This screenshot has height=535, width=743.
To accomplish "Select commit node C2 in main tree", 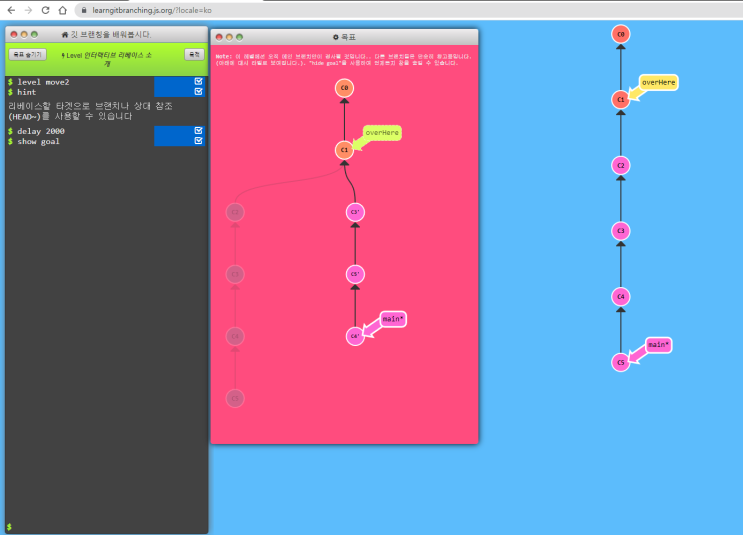I will pyautogui.click(x=620, y=165).
